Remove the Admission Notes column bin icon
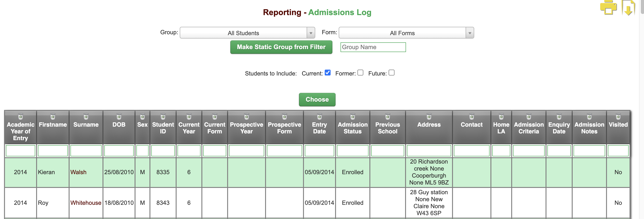Image resolution: width=644 pixels, height=219 pixels. [589, 116]
